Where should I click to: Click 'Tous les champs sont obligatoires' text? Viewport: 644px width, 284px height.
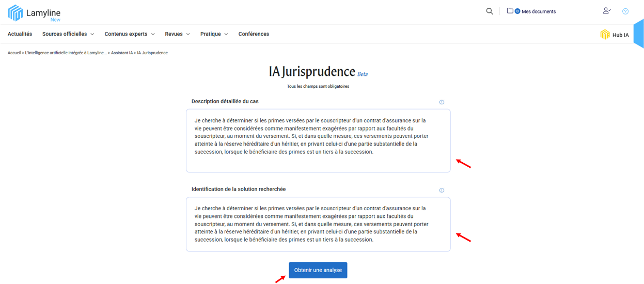coord(318,86)
